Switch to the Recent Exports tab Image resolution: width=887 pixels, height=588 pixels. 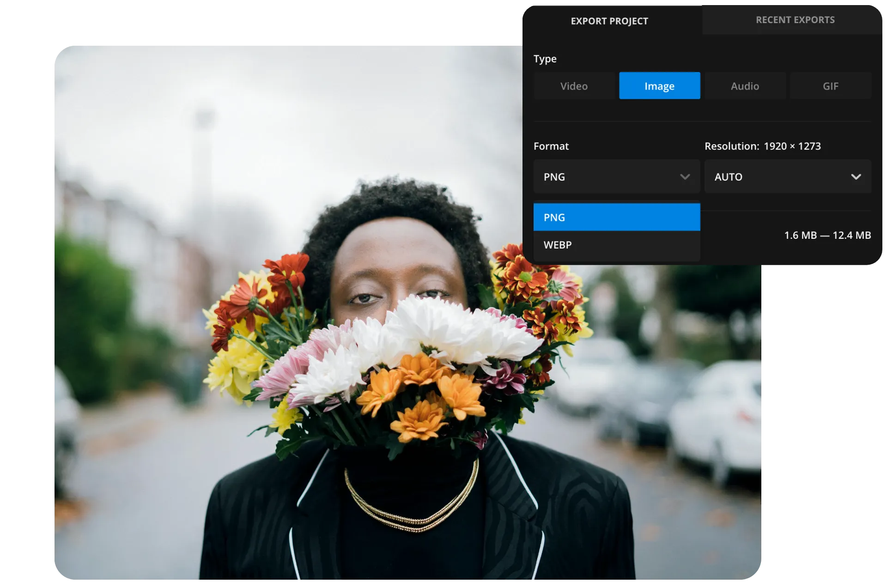tap(796, 20)
